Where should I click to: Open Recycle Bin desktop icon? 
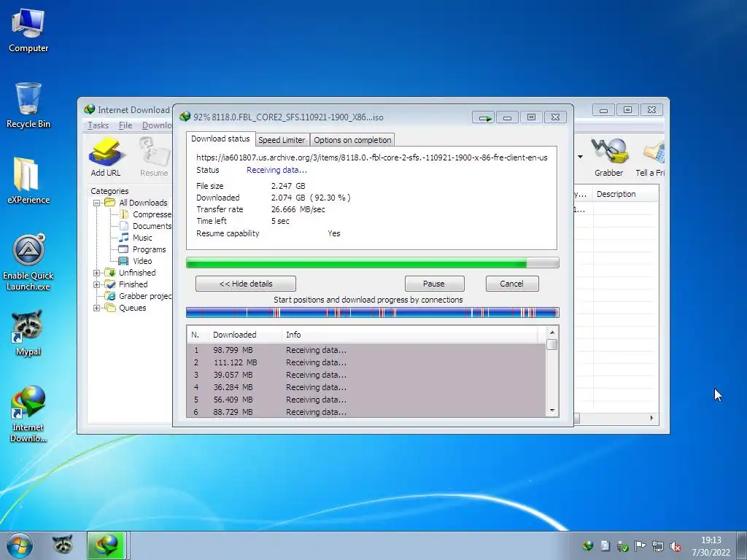point(28,106)
